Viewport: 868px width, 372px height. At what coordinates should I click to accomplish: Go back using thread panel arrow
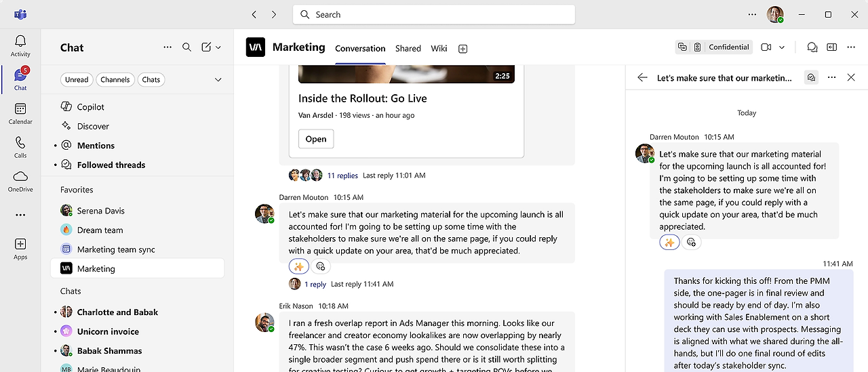(642, 78)
